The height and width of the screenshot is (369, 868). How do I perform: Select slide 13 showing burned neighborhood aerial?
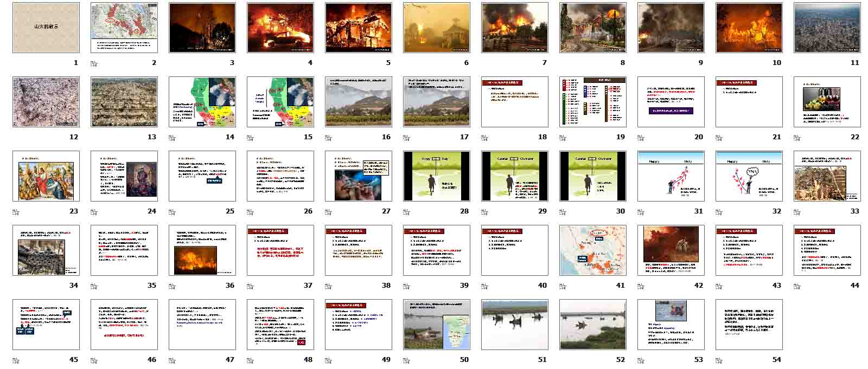(x=124, y=102)
